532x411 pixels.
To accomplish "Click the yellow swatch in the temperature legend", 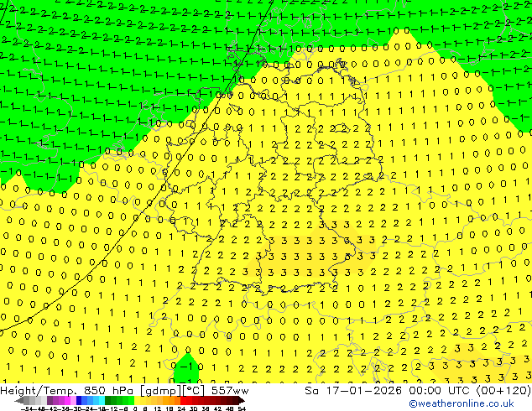I will pos(138,401).
